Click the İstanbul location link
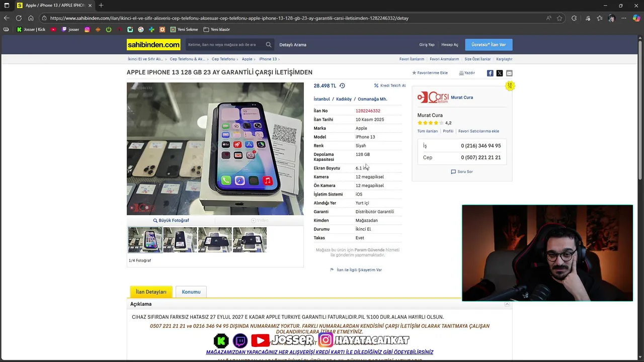The image size is (644, 362). (x=322, y=99)
